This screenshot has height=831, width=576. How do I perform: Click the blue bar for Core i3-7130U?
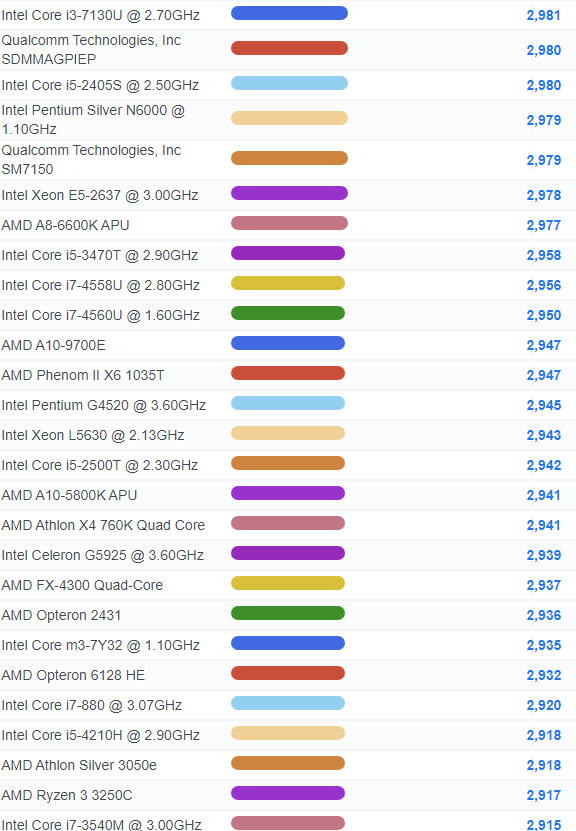tap(289, 13)
